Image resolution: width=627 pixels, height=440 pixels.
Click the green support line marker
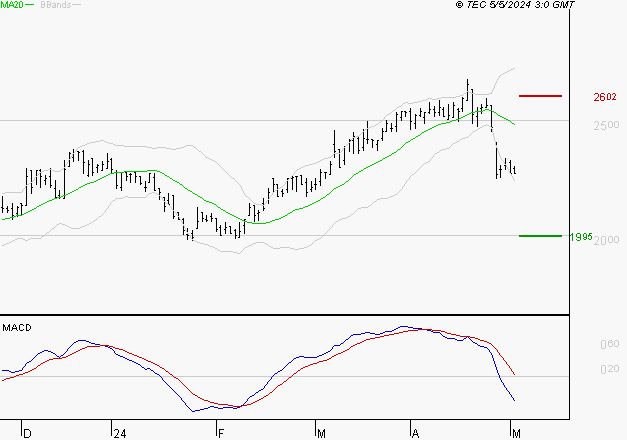(x=540, y=236)
